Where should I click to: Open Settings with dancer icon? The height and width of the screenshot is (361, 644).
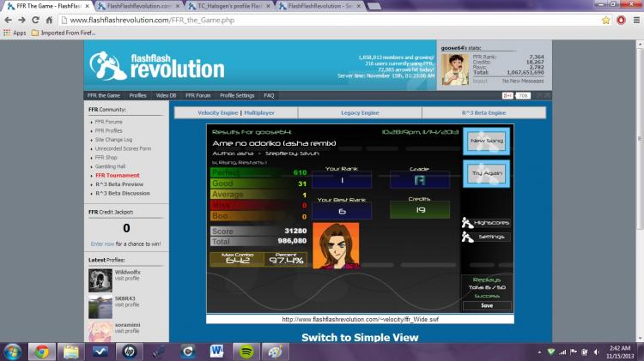tap(486, 238)
